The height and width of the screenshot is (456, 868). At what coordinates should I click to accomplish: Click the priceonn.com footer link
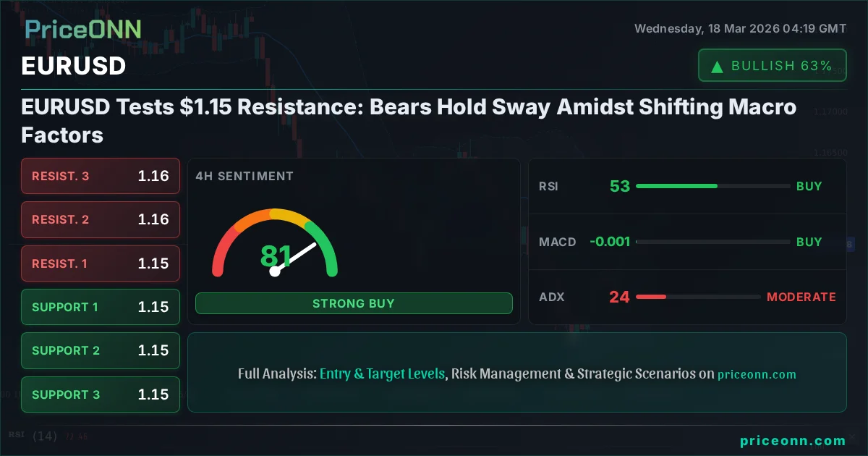[x=793, y=440]
